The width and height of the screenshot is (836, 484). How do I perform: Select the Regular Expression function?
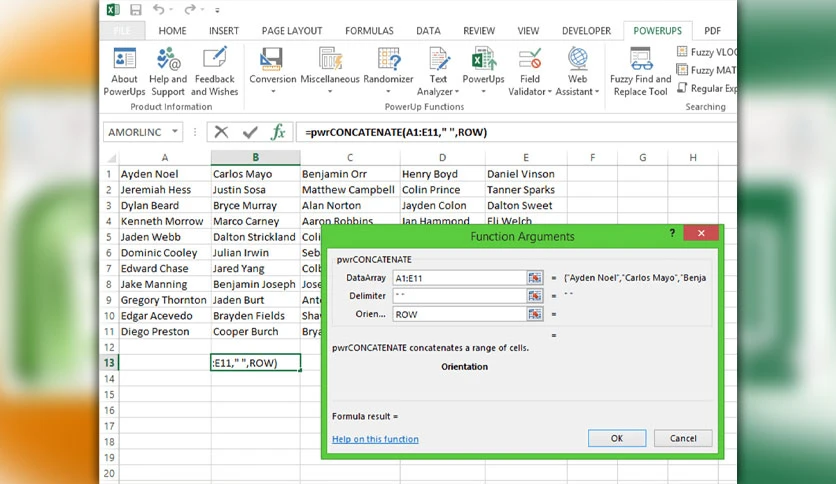click(706, 88)
